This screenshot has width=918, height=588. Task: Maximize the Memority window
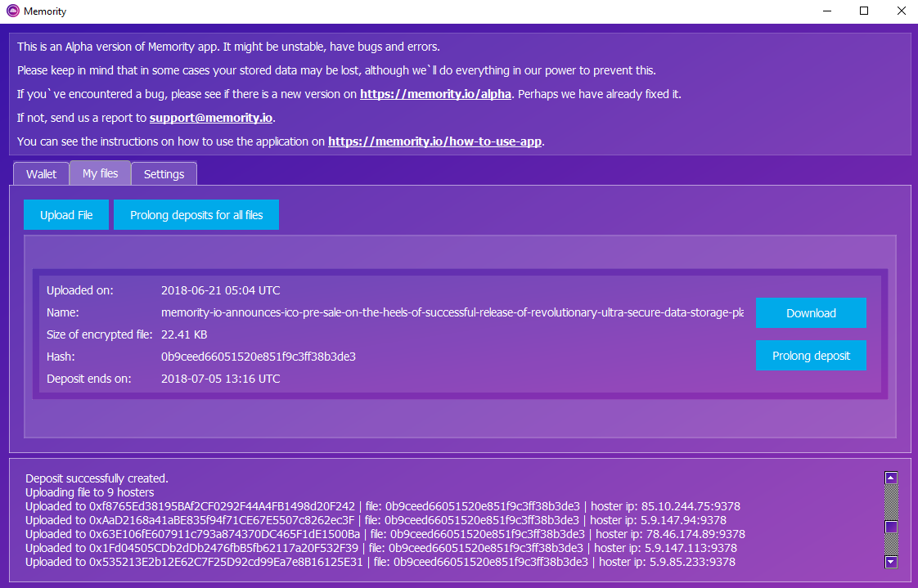[863, 11]
